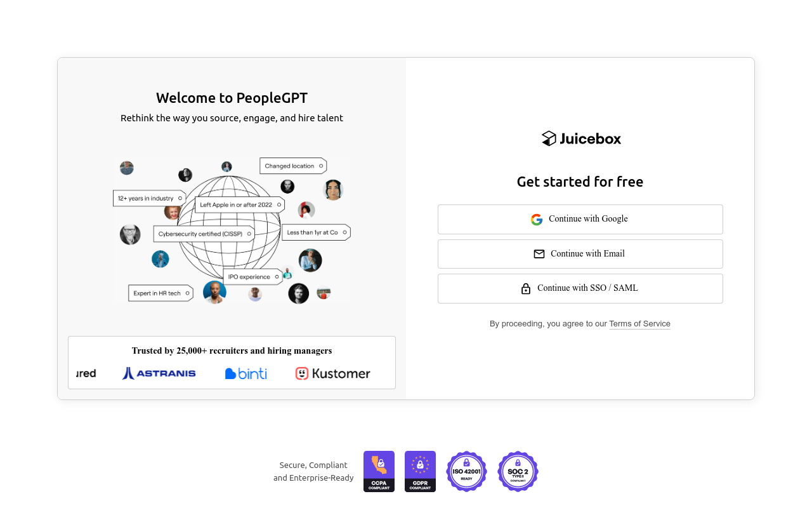Image resolution: width=812 pixels, height=508 pixels.
Task: Click the 'IPO experience' tag
Action: [x=252, y=277]
